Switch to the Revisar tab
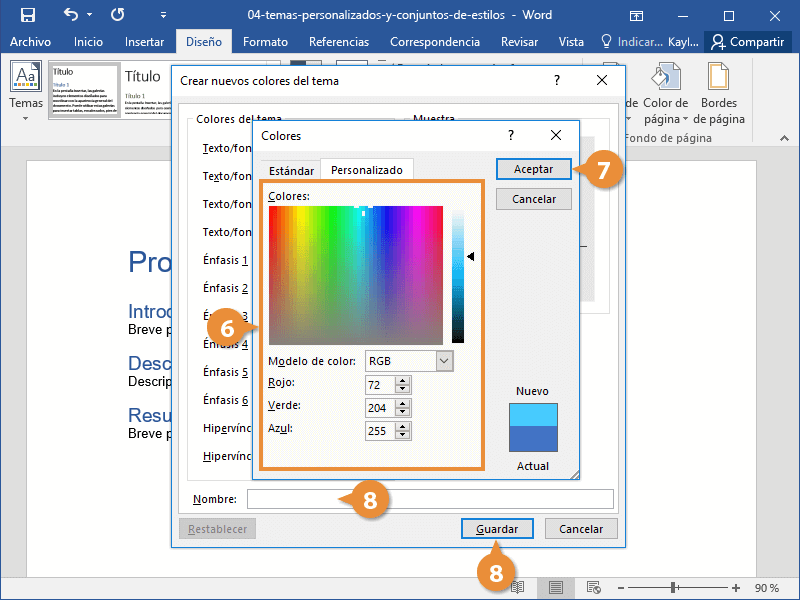Image resolution: width=800 pixels, height=600 pixels. click(519, 42)
